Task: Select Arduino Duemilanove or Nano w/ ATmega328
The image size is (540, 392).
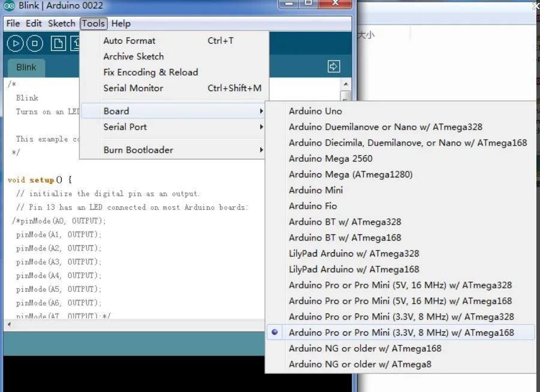Action: (402, 126)
